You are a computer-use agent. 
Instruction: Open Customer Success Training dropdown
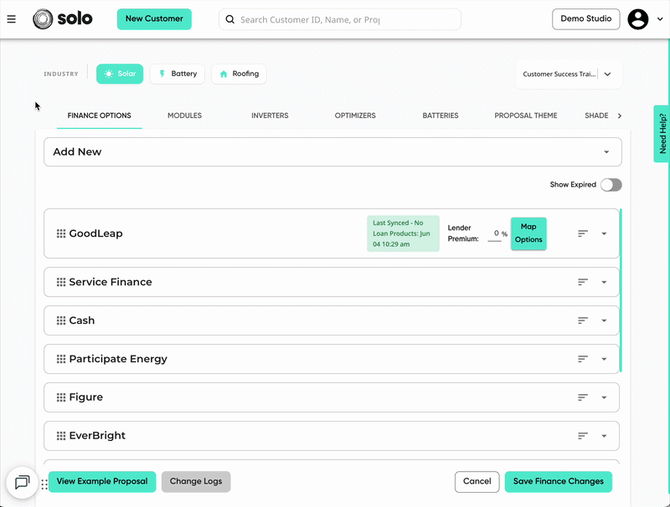[568, 74]
